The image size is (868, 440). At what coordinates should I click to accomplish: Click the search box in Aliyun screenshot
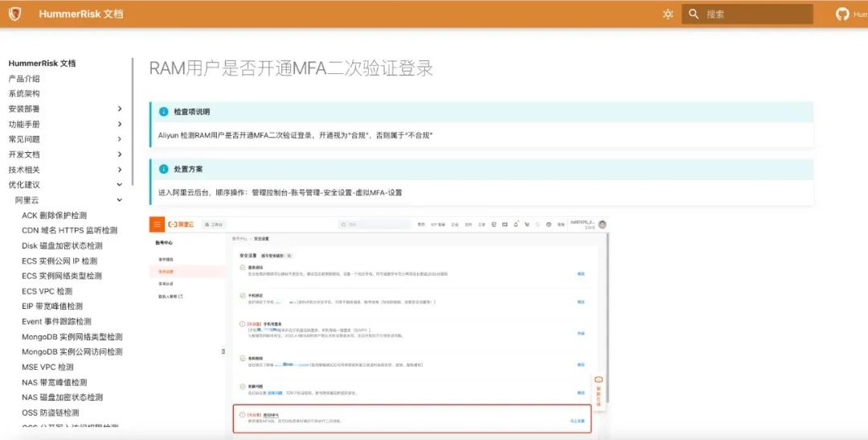click(x=374, y=224)
